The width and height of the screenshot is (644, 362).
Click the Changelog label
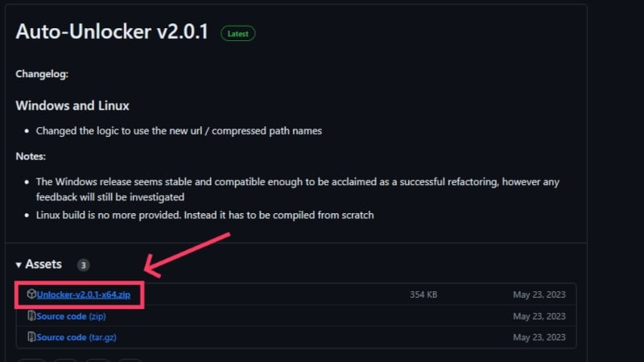(x=42, y=74)
